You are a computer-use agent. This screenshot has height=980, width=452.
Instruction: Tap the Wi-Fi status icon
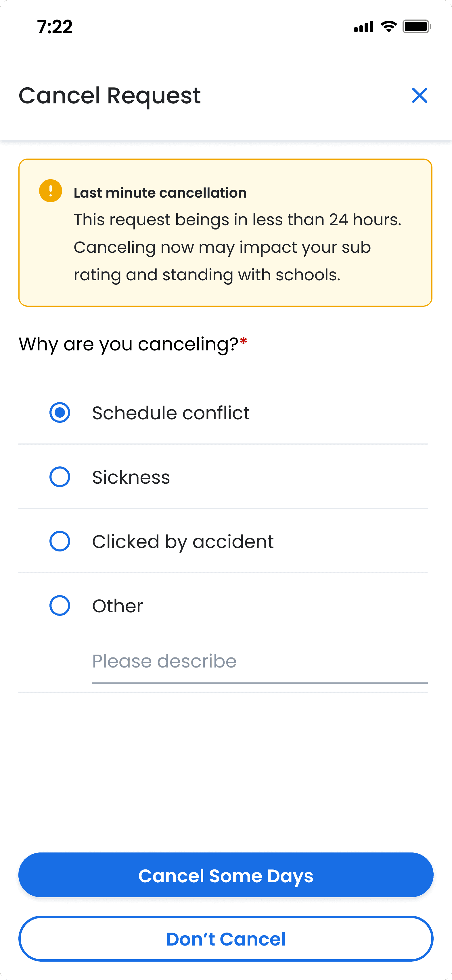[x=388, y=27]
